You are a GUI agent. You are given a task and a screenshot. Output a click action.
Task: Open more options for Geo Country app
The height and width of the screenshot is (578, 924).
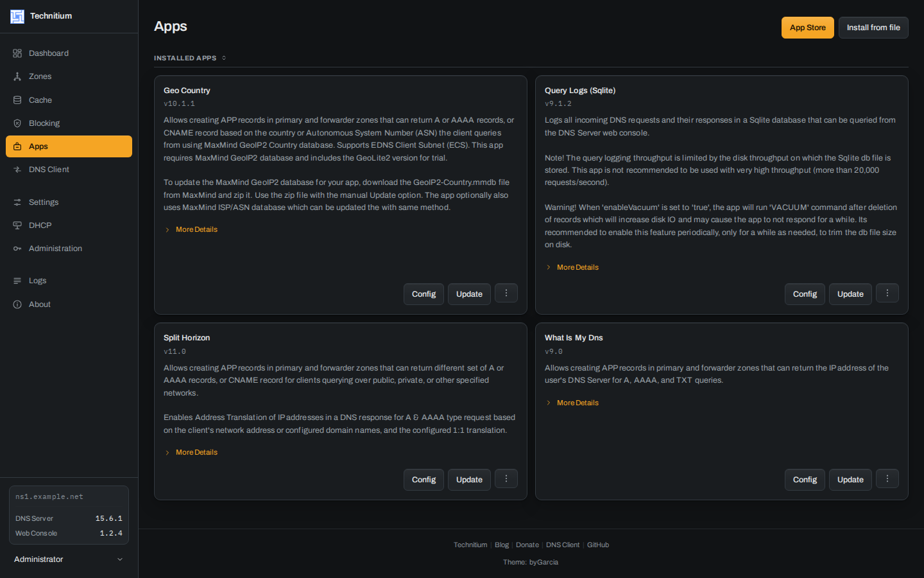pos(506,293)
